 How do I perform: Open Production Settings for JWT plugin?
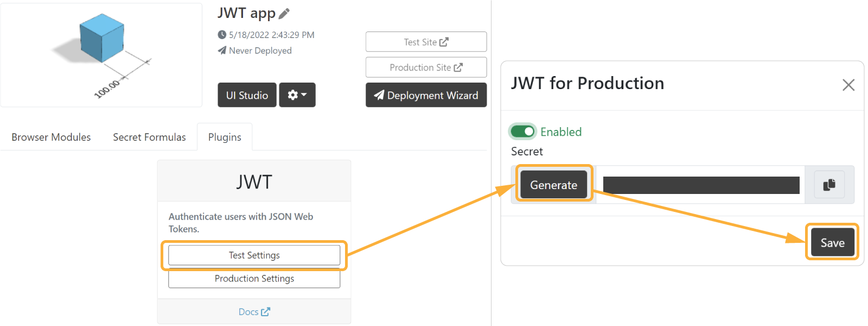[x=254, y=278]
